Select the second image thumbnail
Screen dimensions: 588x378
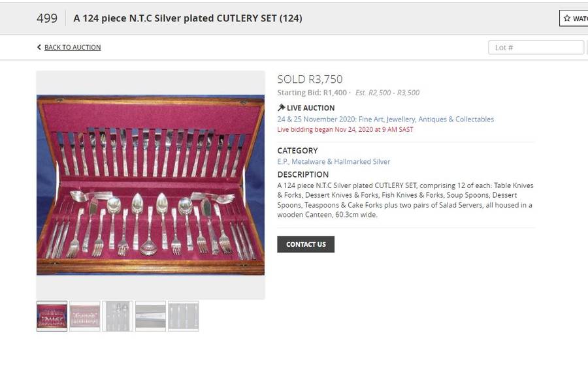tap(84, 316)
